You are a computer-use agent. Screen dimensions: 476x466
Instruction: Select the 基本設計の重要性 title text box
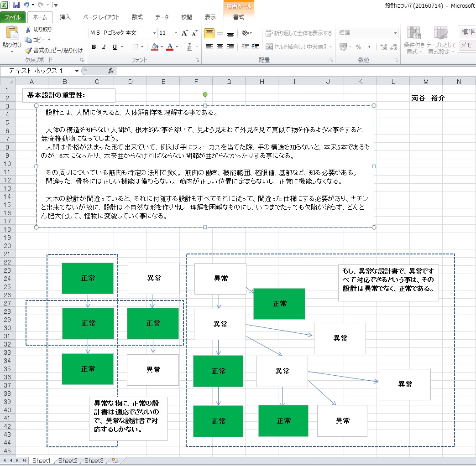pyautogui.click(x=68, y=96)
